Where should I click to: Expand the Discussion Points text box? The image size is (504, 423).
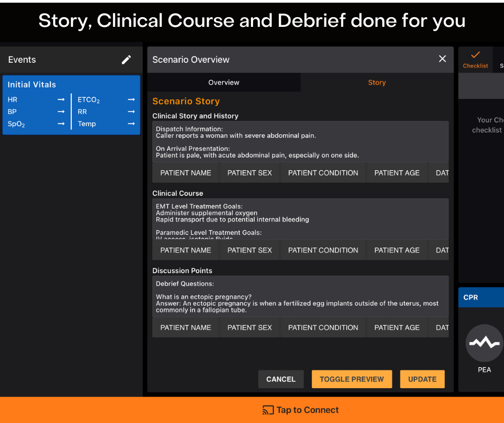[x=300, y=295]
